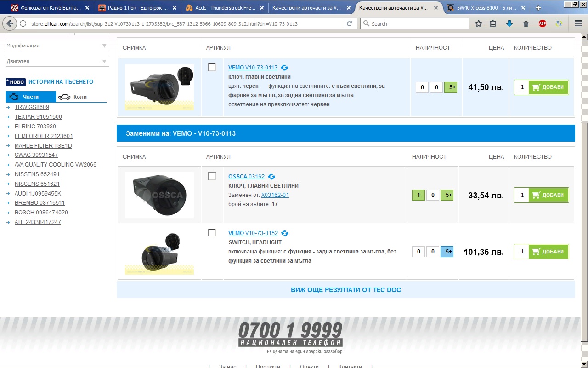Viewport: 588px width, 368px height.
Task: Click the refresh icon beside VEMO V10-73-0113
Action: 284,68
